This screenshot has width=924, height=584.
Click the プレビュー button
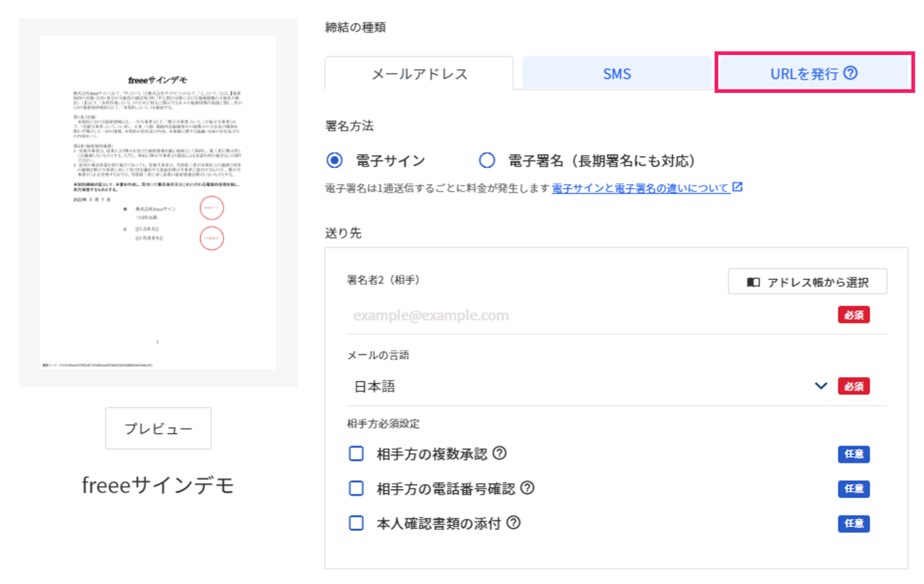coord(158,428)
